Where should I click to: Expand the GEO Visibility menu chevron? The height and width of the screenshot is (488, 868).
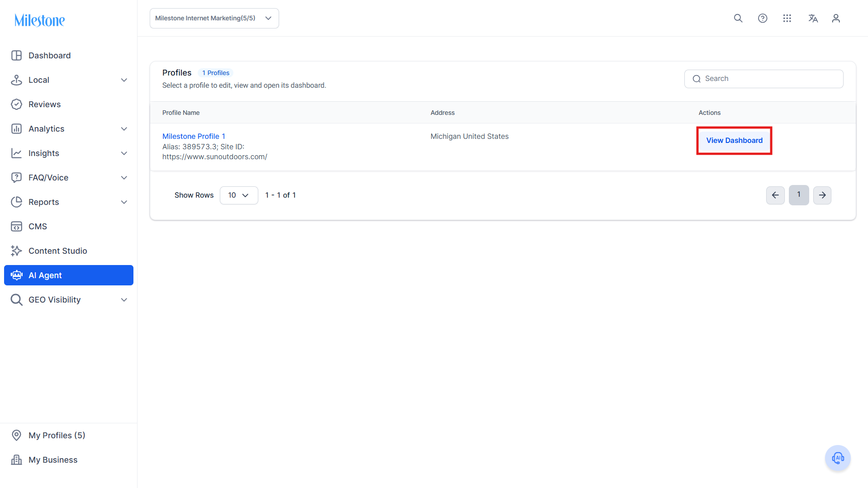(124, 300)
